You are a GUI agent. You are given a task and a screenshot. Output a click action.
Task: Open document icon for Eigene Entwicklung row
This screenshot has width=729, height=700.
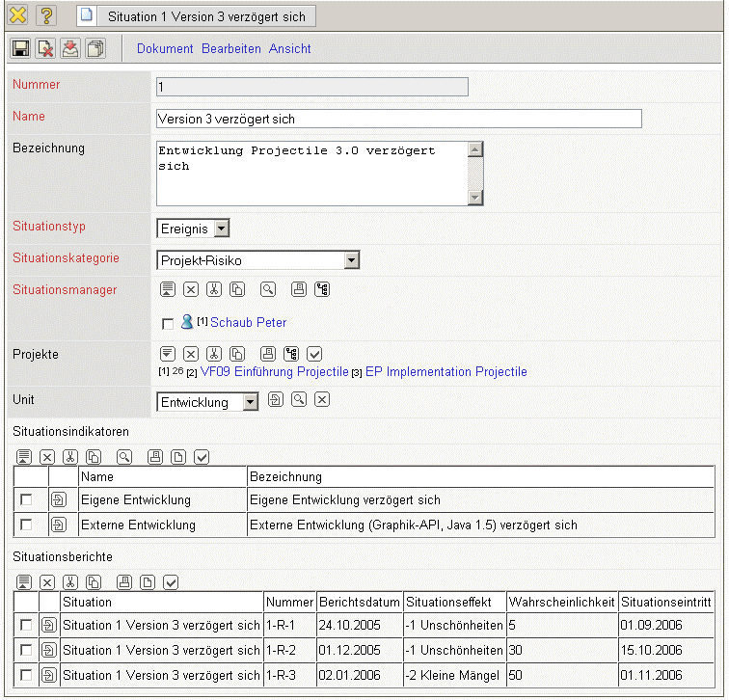tap(58, 499)
